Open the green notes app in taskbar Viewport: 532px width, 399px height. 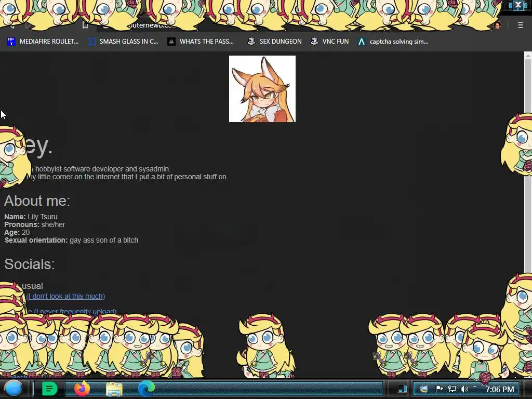pos(49,389)
